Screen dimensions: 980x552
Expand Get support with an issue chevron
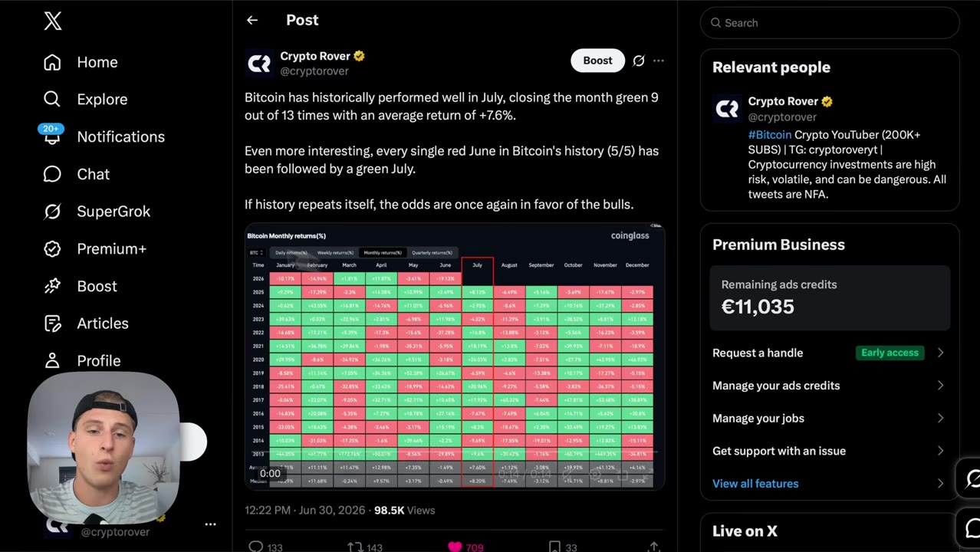pyautogui.click(x=940, y=451)
